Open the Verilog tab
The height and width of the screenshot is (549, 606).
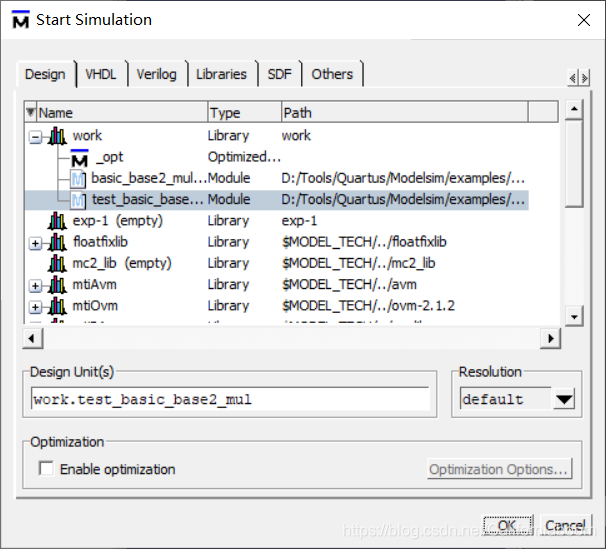[x=157, y=74]
